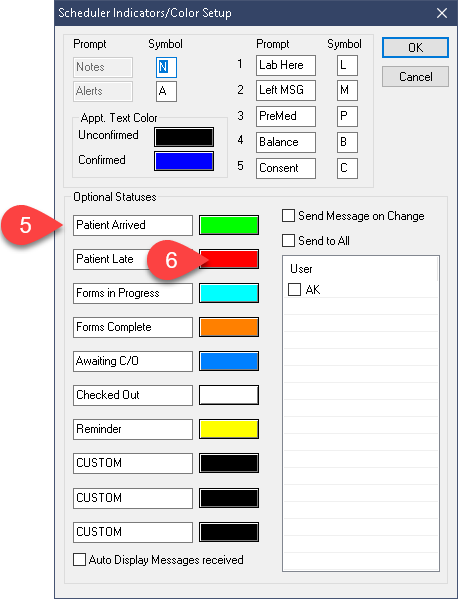Tick the AK user checkbox
This screenshot has height=599, width=458.
coord(294,290)
